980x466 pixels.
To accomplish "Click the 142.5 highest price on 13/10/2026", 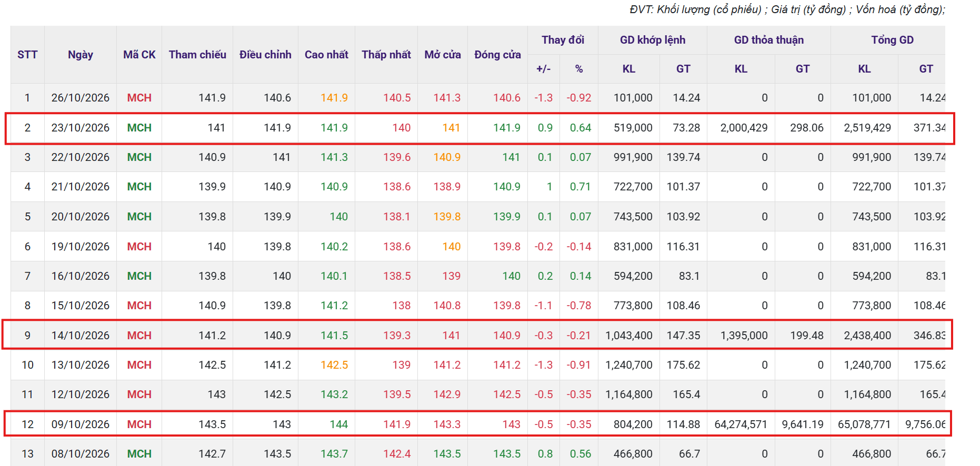I will (x=334, y=365).
